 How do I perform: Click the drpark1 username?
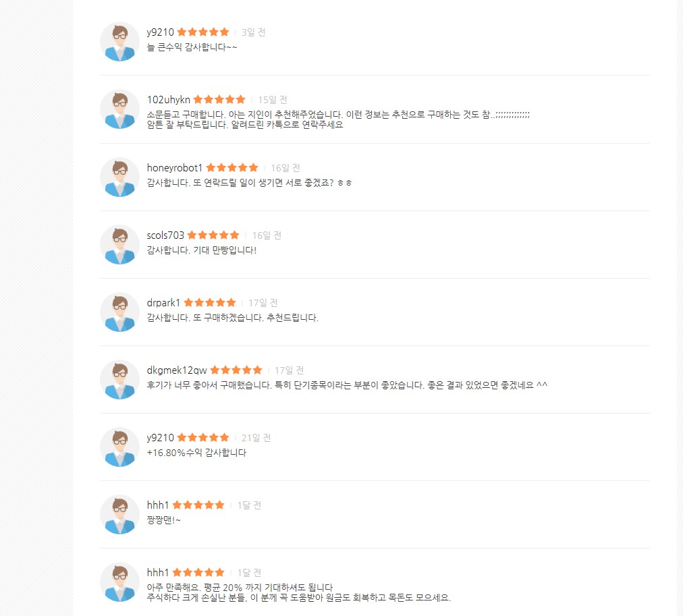coord(163,302)
